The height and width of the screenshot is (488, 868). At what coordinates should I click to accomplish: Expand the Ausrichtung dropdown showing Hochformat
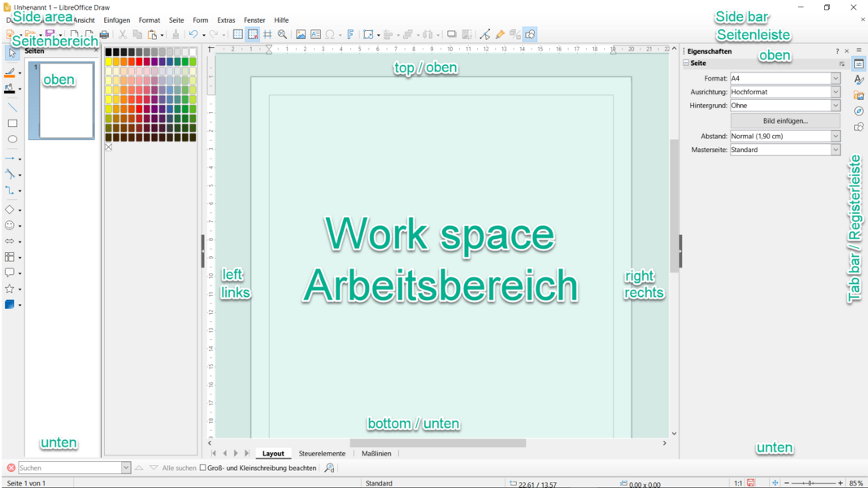835,93
